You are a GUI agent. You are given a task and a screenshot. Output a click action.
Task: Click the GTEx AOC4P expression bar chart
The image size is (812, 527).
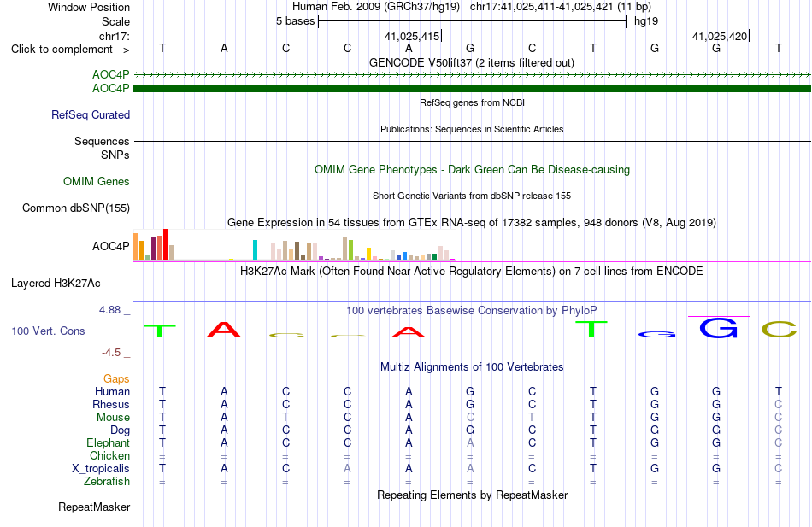[294, 244]
